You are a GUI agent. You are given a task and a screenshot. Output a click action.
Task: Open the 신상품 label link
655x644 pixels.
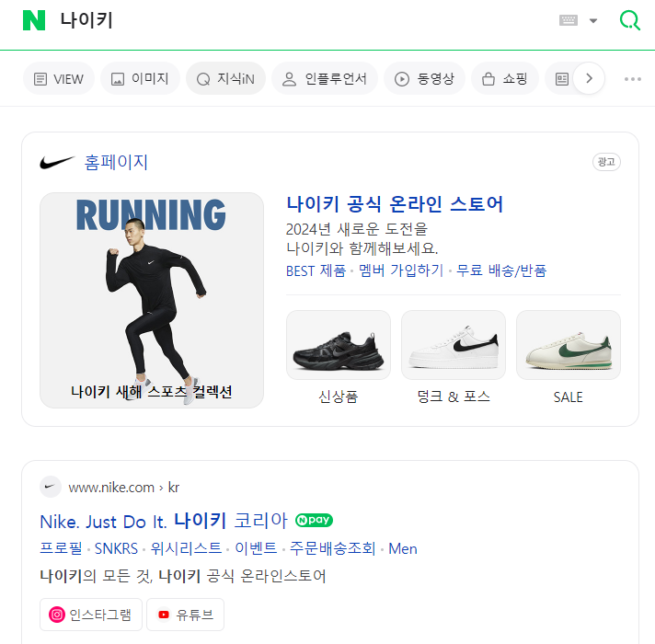339,397
